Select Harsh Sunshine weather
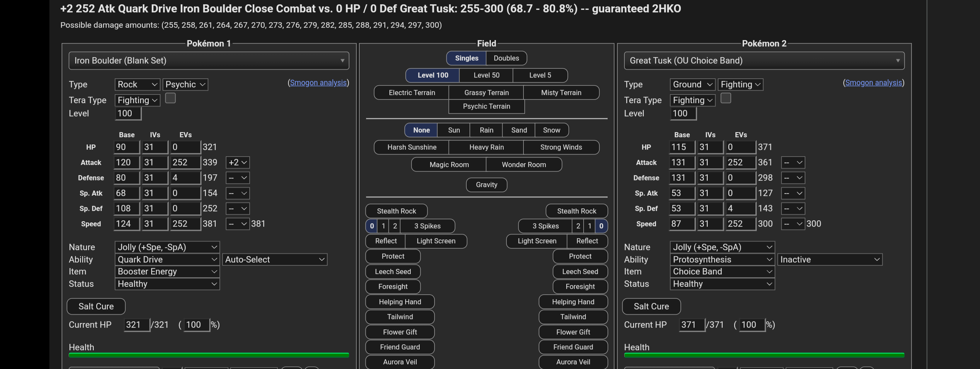980x369 pixels. click(412, 147)
